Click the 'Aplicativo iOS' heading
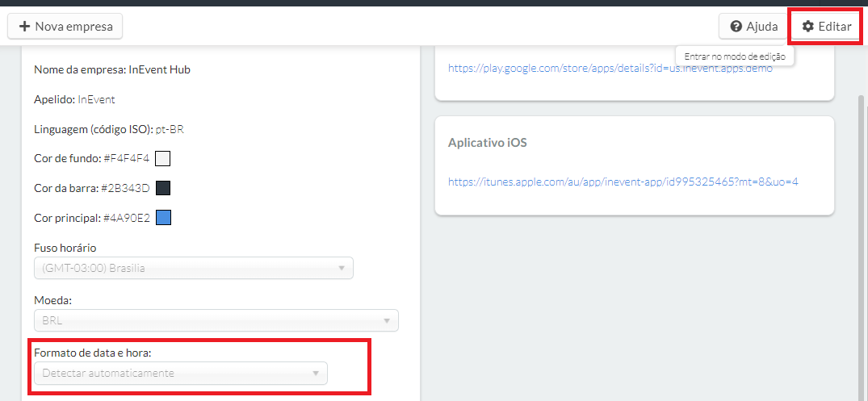The image size is (868, 401). pyautogui.click(x=487, y=143)
